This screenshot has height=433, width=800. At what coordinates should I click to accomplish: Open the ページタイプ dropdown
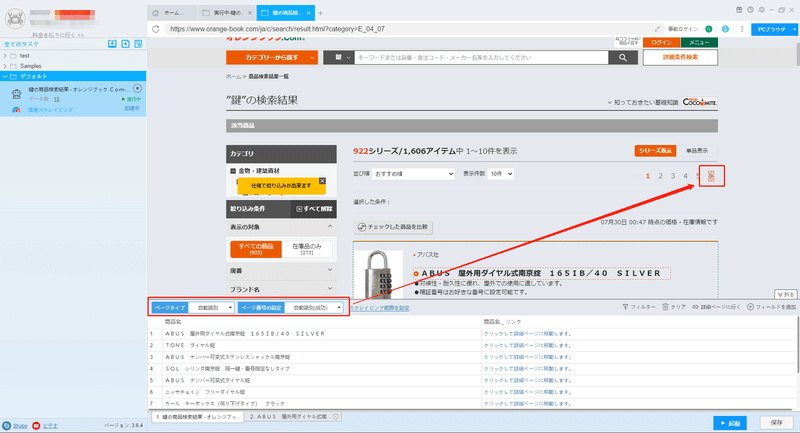pos(212,308)
